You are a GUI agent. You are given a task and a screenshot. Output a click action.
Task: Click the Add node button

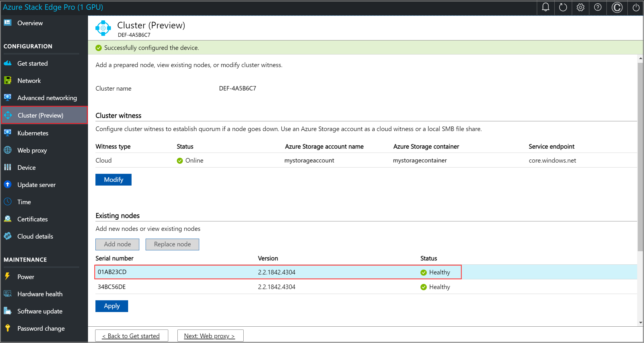[117, 244]
